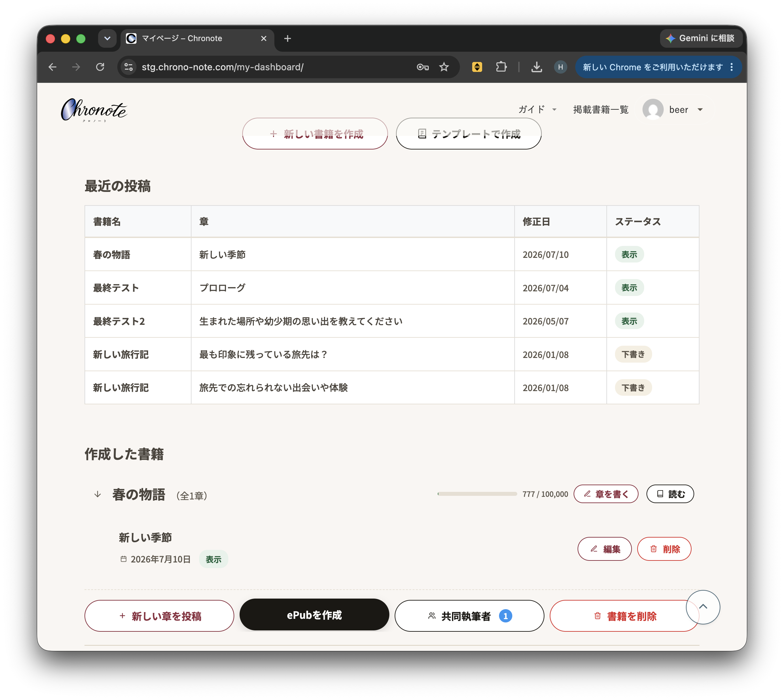Image resolution: width=784 pixels, height=700 pixels.
Task: Click the beer user avatar
Action: tap(652, 110)
